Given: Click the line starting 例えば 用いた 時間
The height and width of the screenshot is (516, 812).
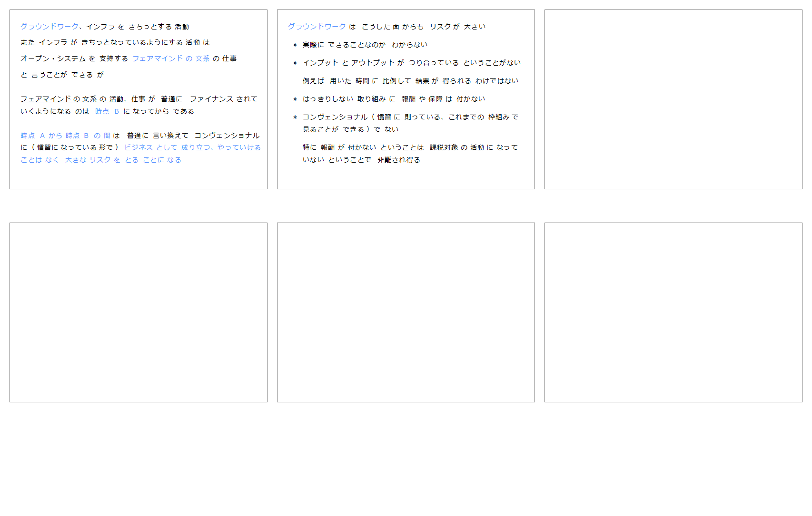Looking at the screenshot, I should [410, 81].
